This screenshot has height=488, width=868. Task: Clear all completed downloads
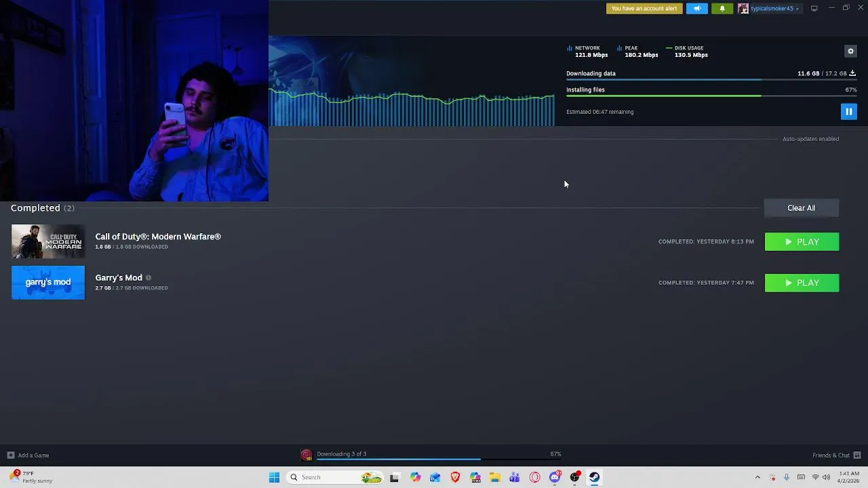(x=802, y=208)
